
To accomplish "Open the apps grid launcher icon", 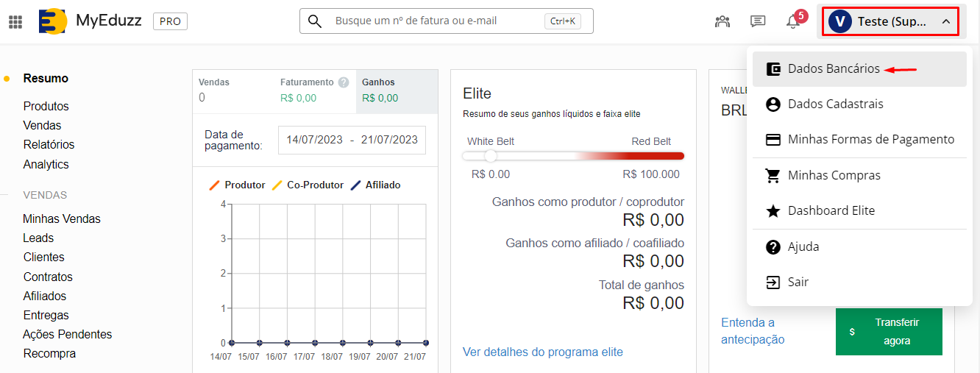I will 15,22.
